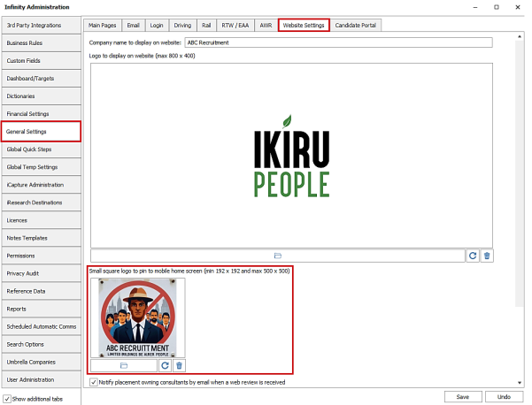The height and width of the screenshot is (405, 532).
Task: Open Permissions section
Action: click(x=41, y=256)
